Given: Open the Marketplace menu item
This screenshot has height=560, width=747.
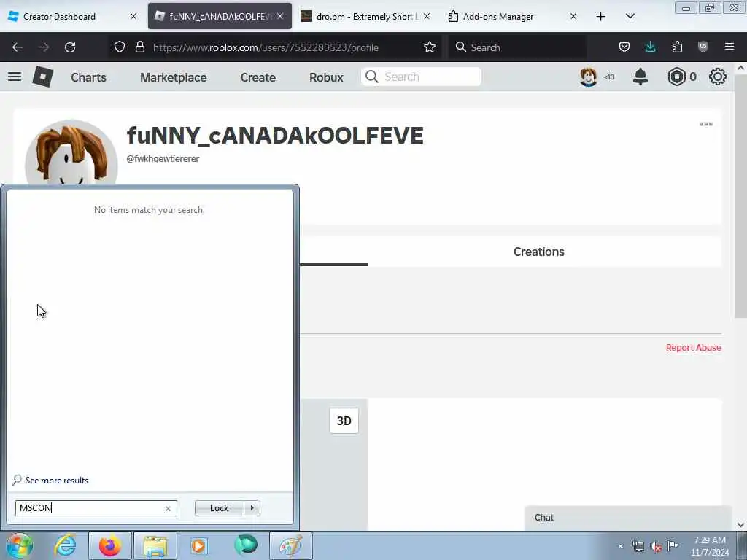Looking at the screenshot, I should (174, 77).
